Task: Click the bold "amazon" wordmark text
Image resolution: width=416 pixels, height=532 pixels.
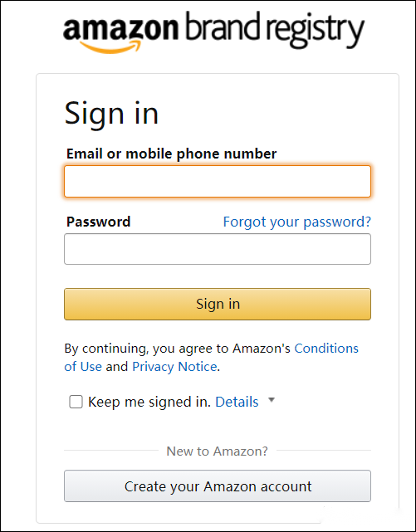Action: 120,30
